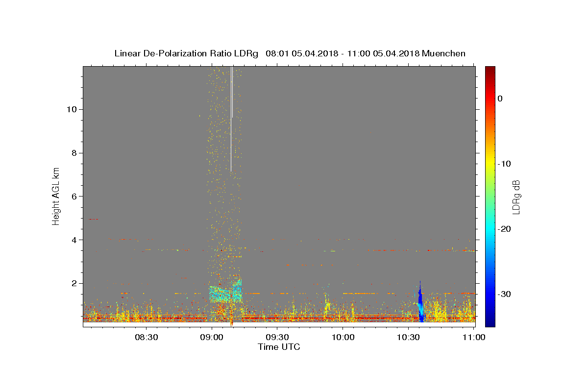The width and height of the screenshot is (588, 392).
Task: Click the height tick label 4
Action: pyautogui.click(x=73, y=240)
